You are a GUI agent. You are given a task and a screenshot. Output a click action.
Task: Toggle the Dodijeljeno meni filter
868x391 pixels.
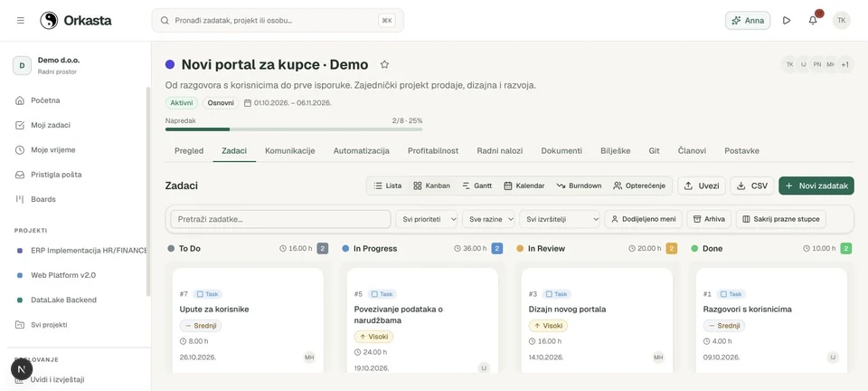[x=643, y=219]
